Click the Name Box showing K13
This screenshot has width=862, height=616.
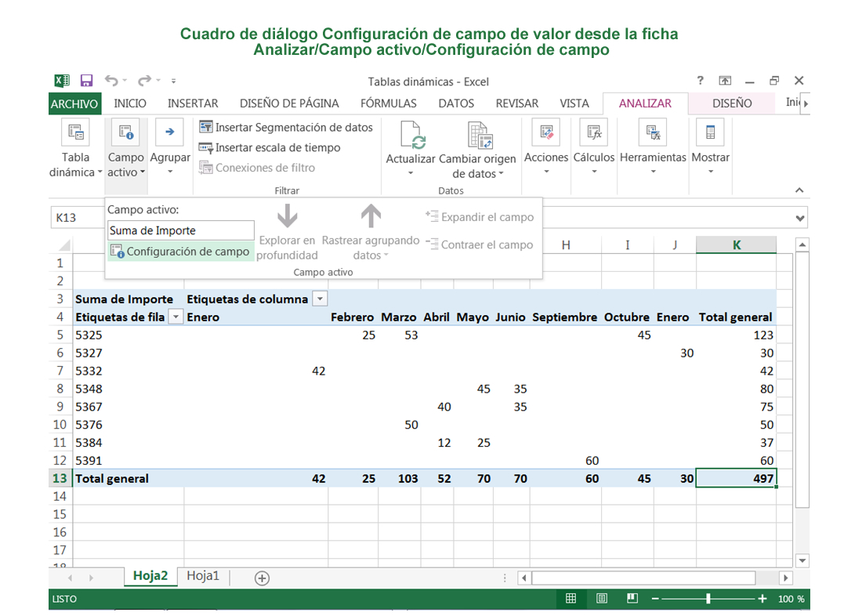(78, 218)
